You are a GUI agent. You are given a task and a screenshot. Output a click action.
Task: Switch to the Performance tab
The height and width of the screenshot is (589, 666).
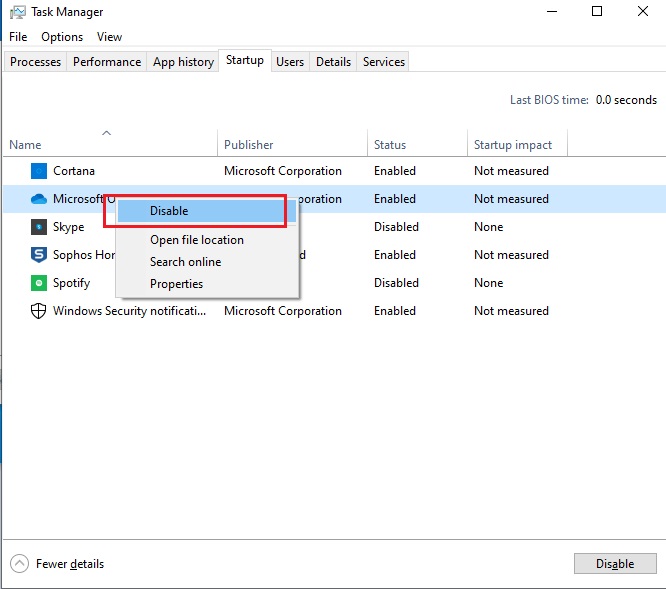107,62
